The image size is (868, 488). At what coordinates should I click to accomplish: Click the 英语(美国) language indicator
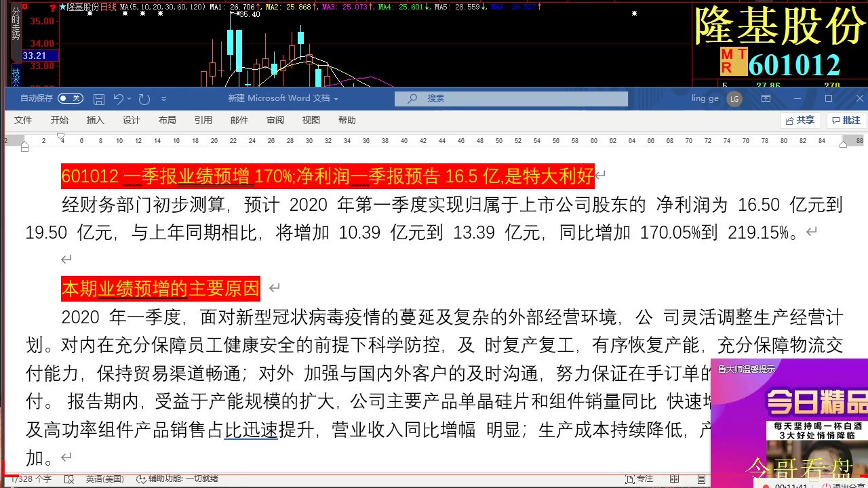[104, 479]
